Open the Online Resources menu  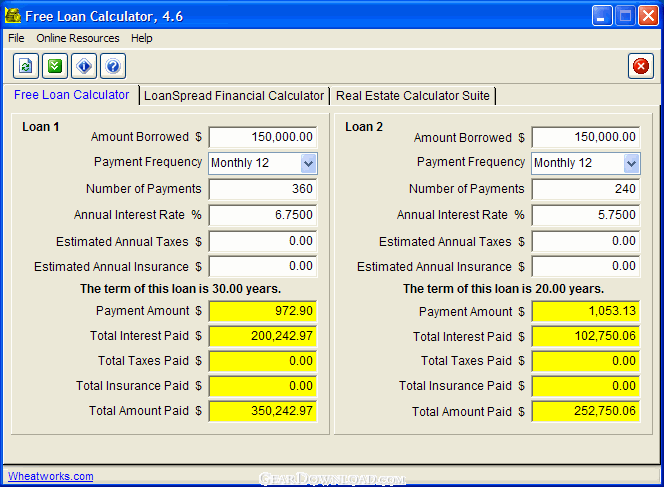[x=77, y=38]
